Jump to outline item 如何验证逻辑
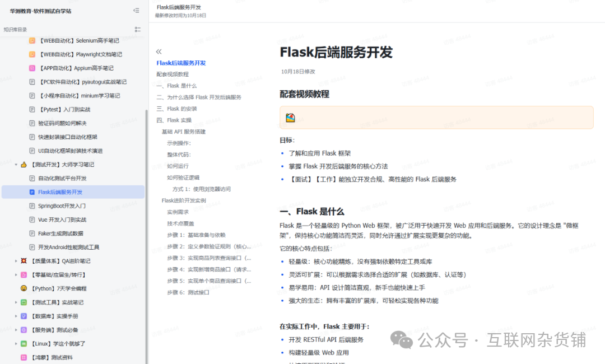605x364 pixels. pos(183,178)
